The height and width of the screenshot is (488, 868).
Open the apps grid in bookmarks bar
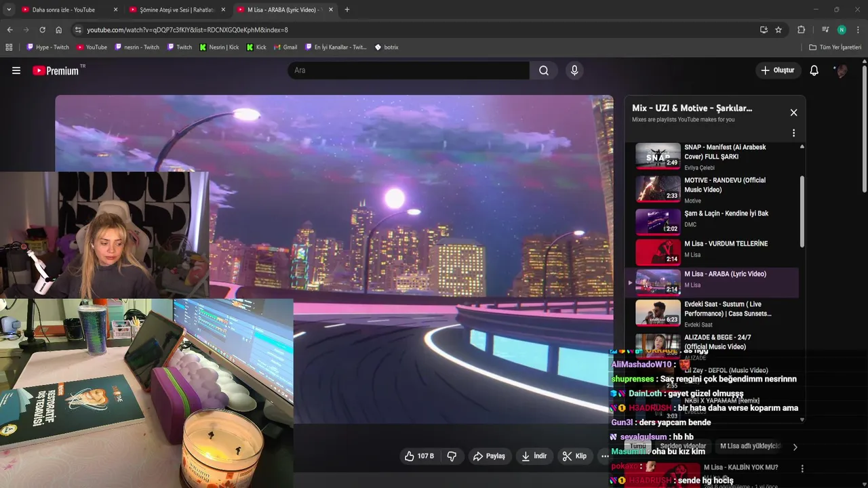pyautogui.click(x=9, y=47)
